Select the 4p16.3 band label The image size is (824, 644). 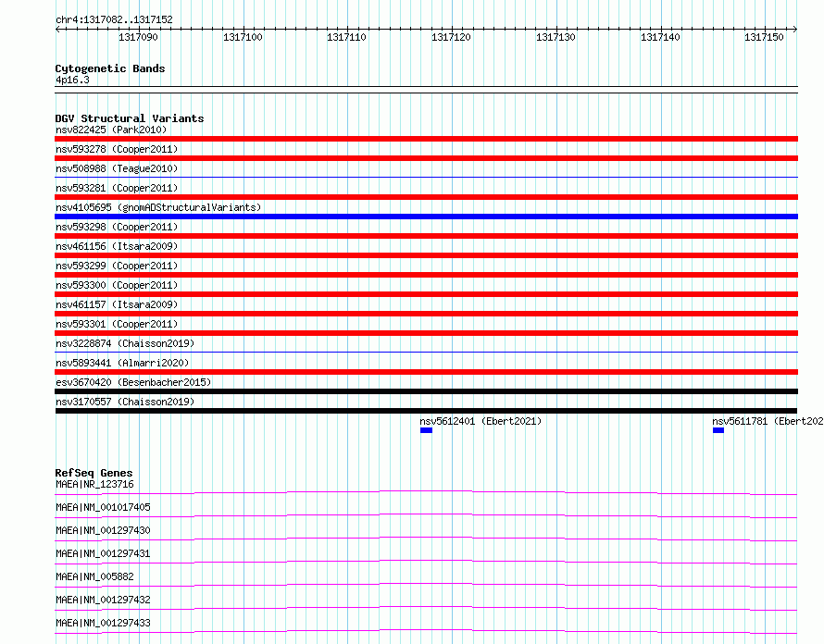[72, 80]
